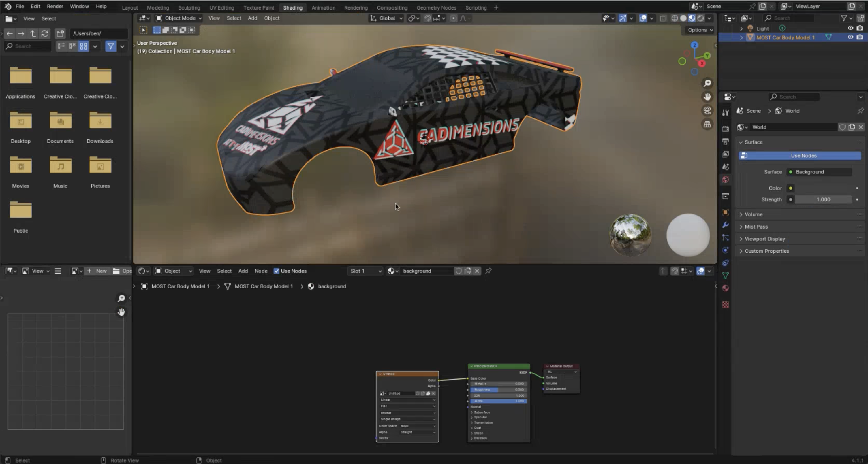Open the Output properties tab icon

[726, 142]
